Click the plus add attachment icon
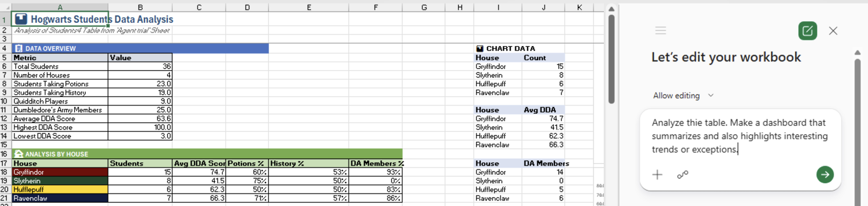This screenshot has width=868, height=206. [657, 174]
